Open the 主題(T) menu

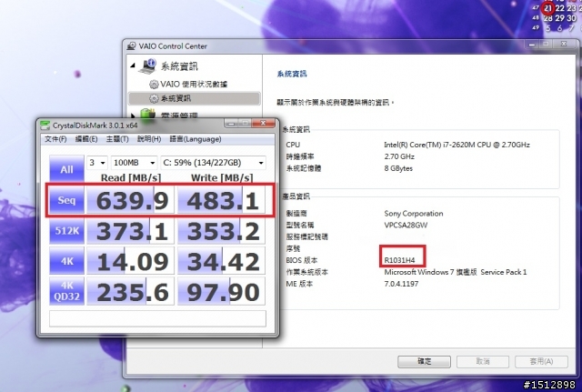click(117, 139)
